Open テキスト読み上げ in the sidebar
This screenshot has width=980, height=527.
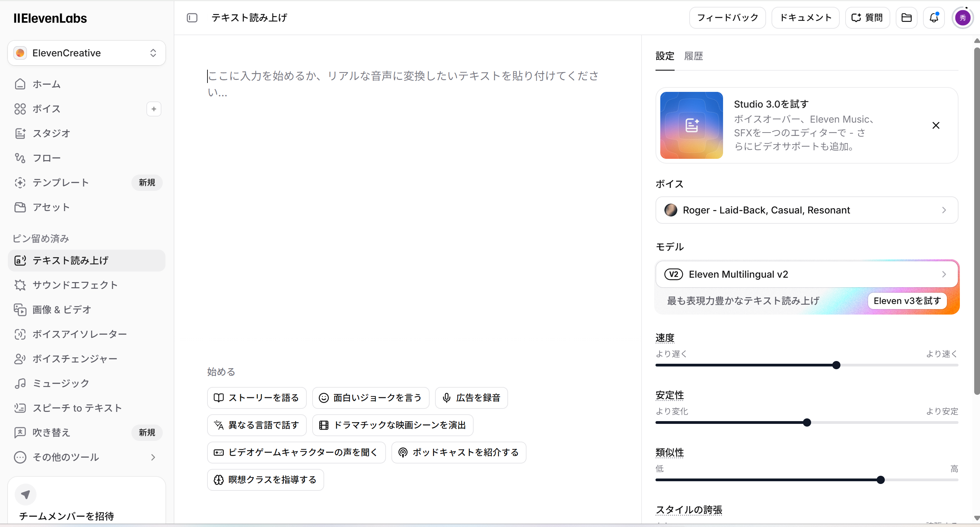pos(87,261)
